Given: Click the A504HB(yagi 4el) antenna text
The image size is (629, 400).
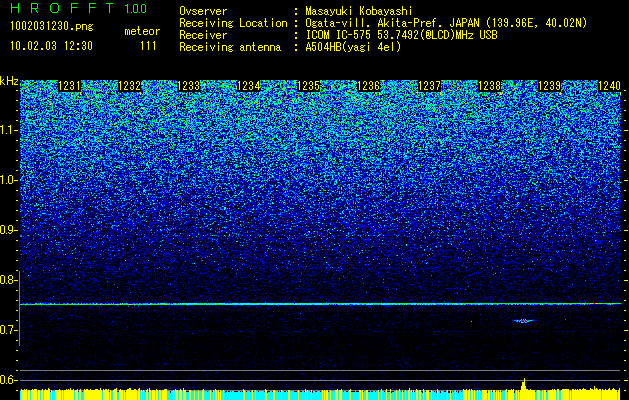Looking at the screenshot, I should tap(353, 47).
